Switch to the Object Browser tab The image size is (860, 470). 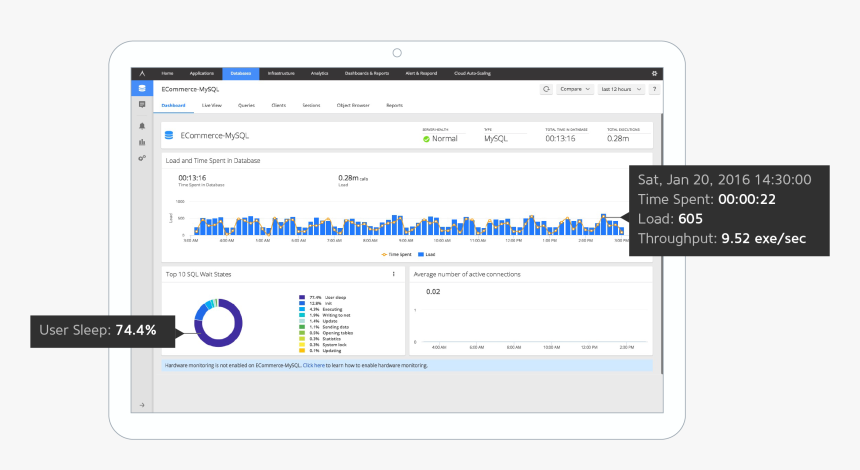pyautogui.click(x=353, y=105)
